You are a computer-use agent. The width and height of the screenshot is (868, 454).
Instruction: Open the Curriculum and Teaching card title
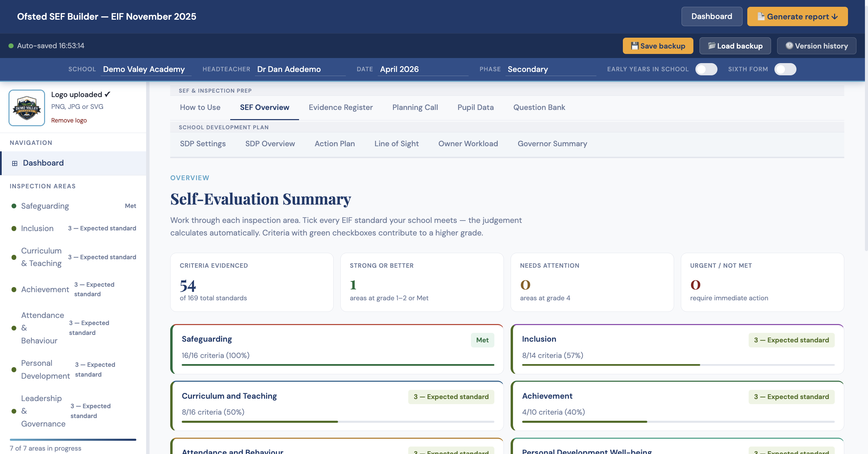coord(229,396)
